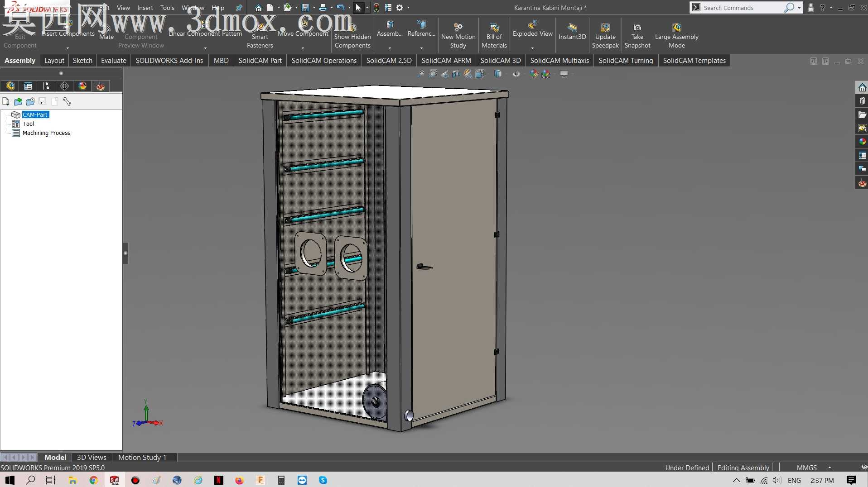Expand the Insert Components dropdown arrow
The height and width of the screenshot is (487, 868).
[x=68, y=48]
